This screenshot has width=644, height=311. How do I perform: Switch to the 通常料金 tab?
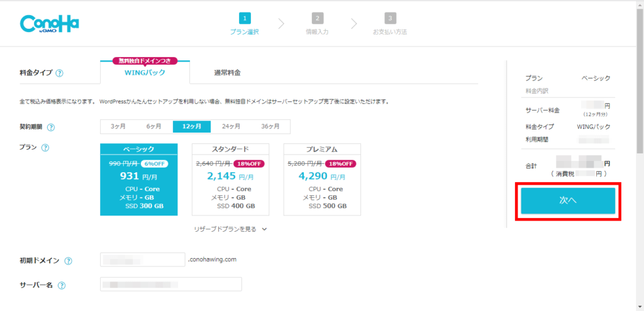click(x=227, y=73)
